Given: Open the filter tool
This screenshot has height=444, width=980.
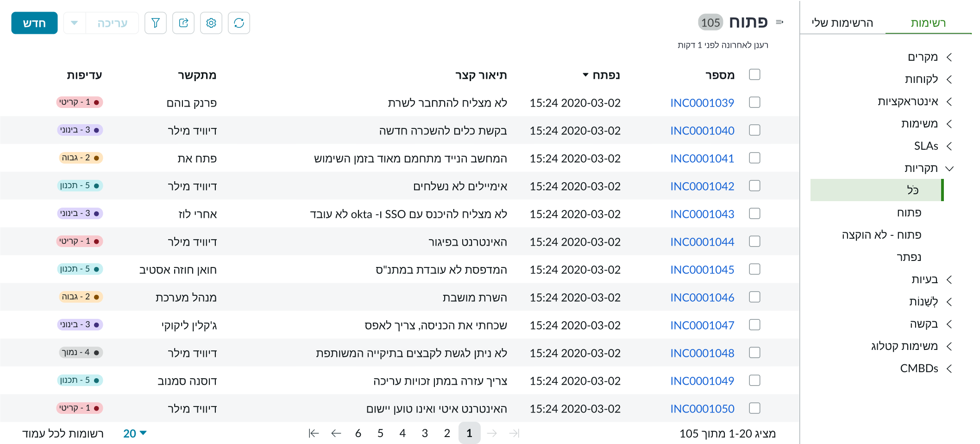Looking at the screenshot, I should tap(156, 22).
